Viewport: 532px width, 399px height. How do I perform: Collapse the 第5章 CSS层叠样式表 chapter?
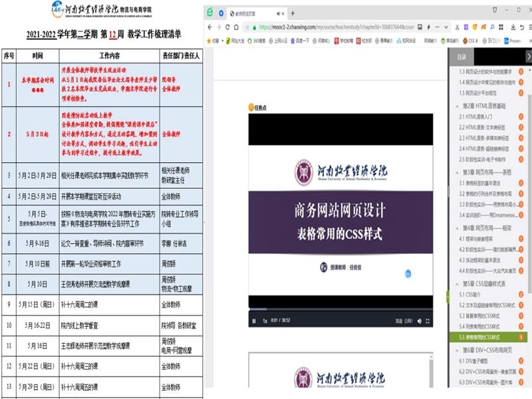click(458, 283)
